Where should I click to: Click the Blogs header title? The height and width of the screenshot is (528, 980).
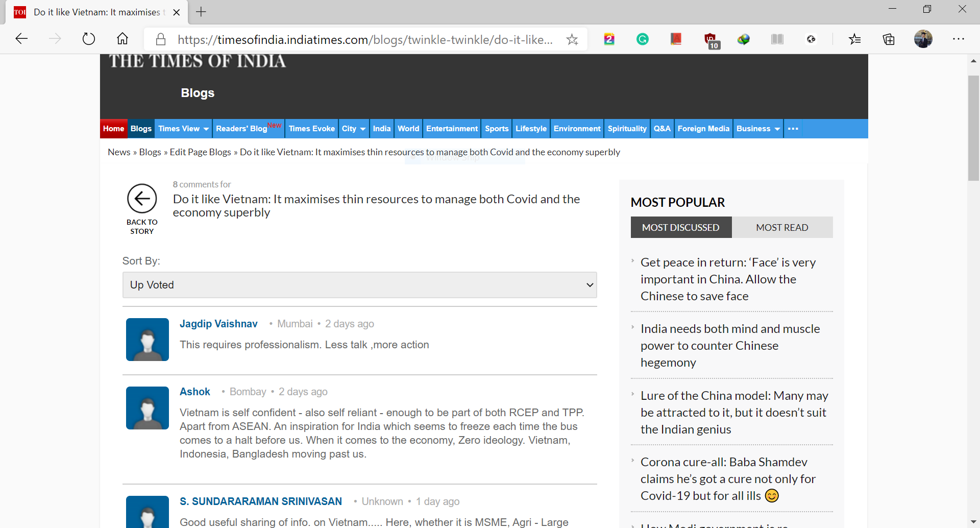click(x=198, y=93)
